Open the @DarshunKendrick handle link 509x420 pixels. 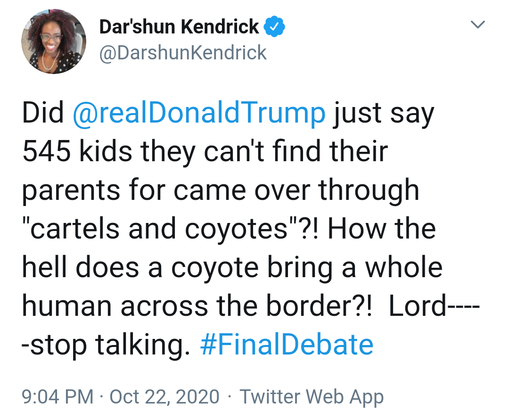tap(183, 53)
